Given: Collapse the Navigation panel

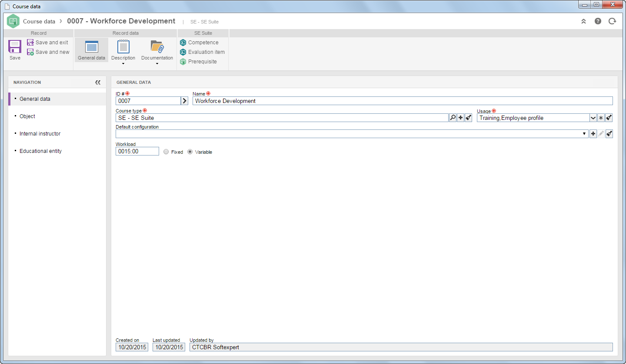Looking at the screenshot, I should (x=98, y=82).
